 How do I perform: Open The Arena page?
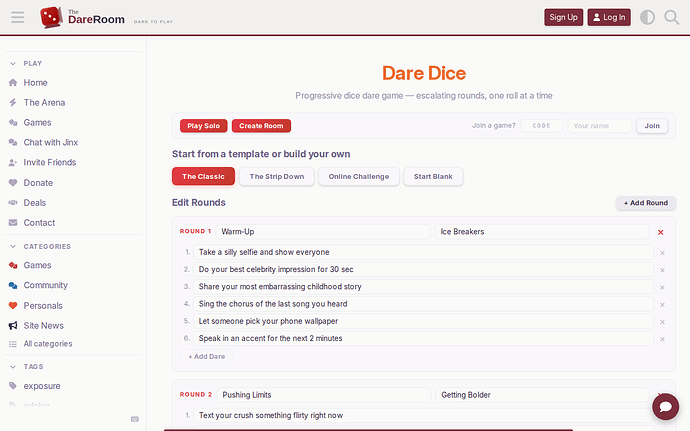coord(44,103)
